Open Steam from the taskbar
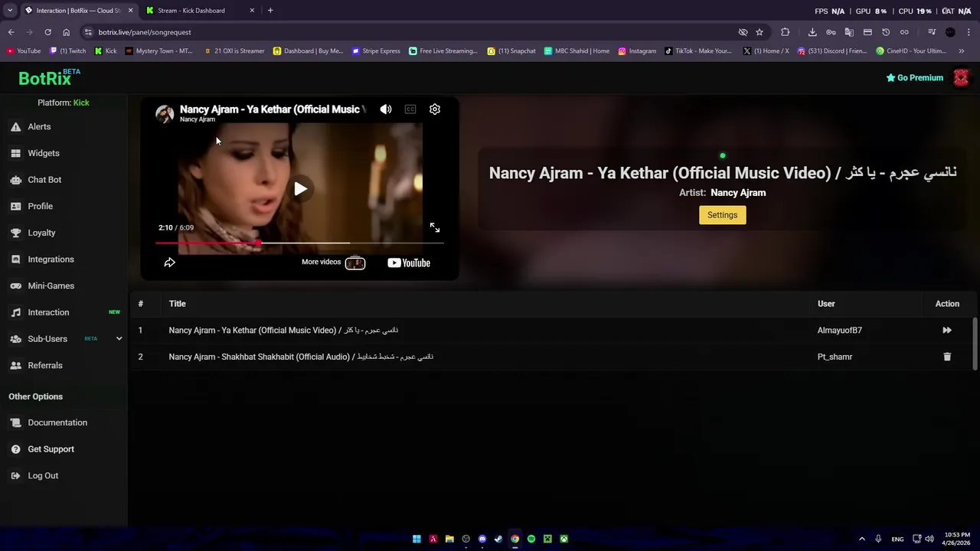The height and width of the screenshot is (551, 980). tap(498, 539)
